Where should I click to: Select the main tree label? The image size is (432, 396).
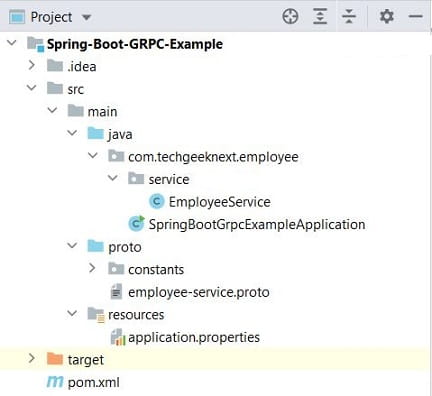[102, 112]
